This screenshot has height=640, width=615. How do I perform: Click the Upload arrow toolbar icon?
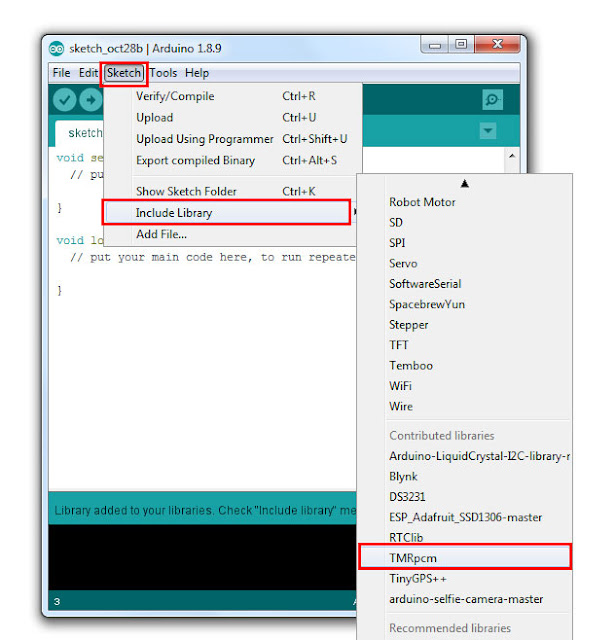point(90,100)
